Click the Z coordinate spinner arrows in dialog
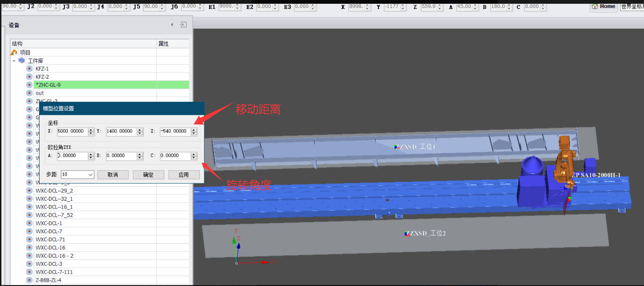Viewport: 644px width, 286px height. [x=193, y=131]
